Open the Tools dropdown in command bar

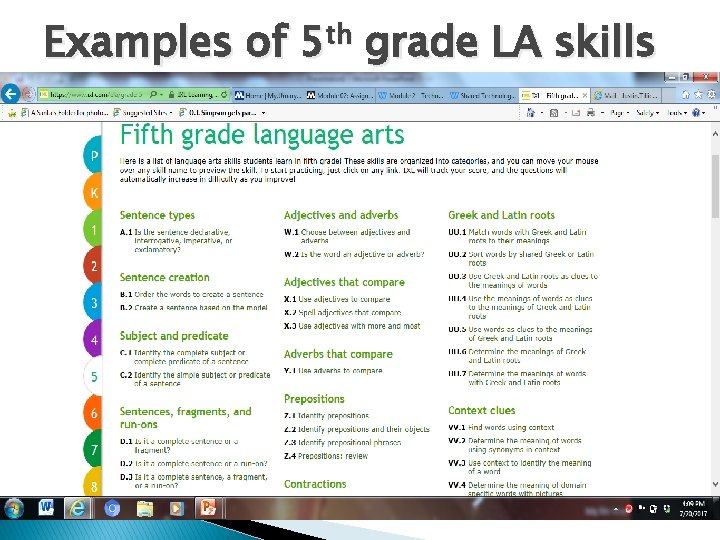(677, 113)
